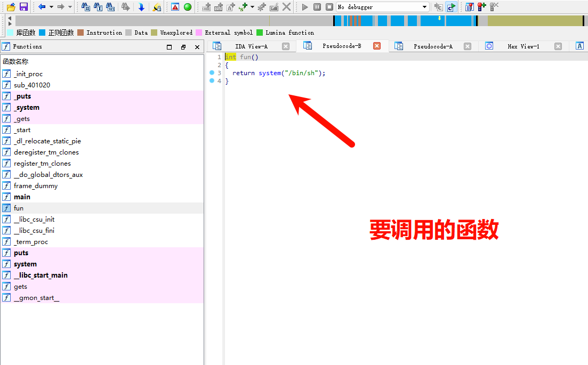The image size is (588, 365).
Task: Open the No debugger dropdown
Action: point(424,7)
